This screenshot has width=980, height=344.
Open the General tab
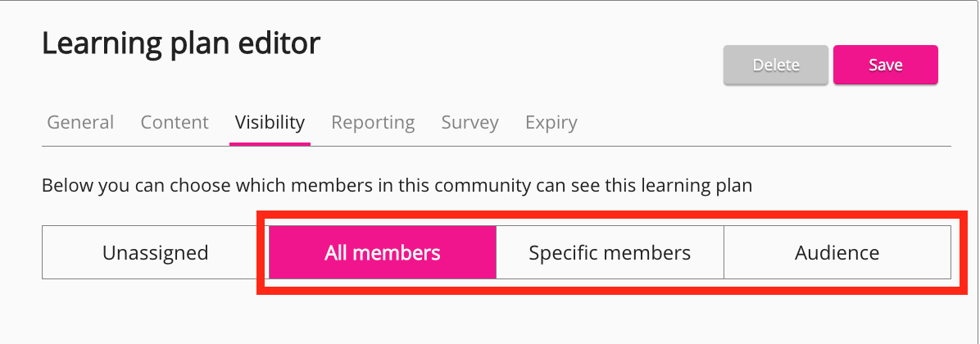click(x=80, y=123)
